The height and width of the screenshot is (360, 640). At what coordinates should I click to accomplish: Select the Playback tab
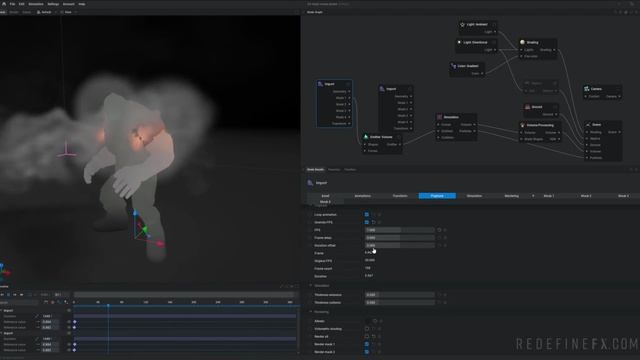coord(437,196)
